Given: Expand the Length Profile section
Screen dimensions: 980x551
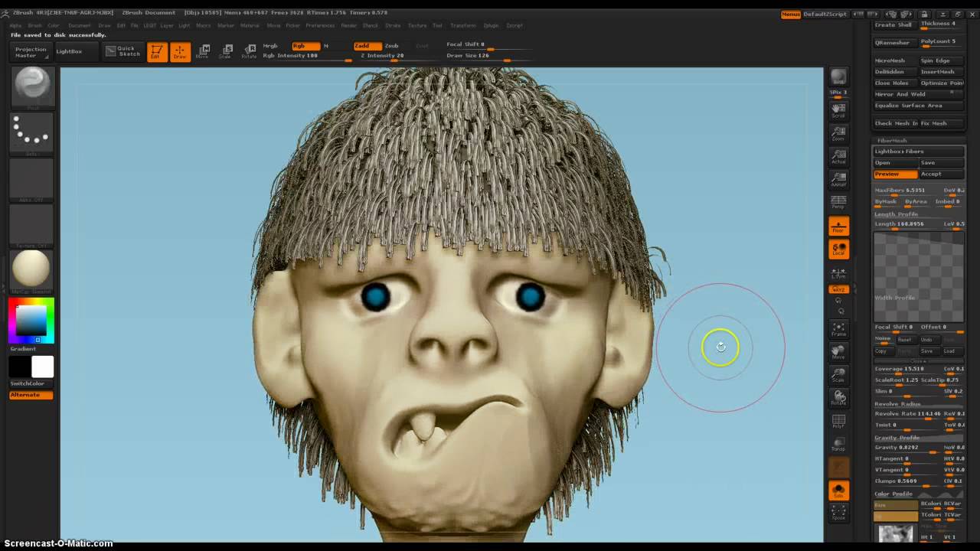Looking at the screenshot, I should 897,214.
